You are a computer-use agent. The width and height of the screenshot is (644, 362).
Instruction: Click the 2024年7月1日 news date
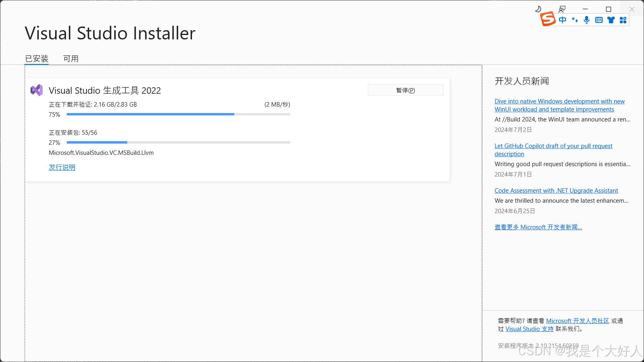(x=513, y=175)
